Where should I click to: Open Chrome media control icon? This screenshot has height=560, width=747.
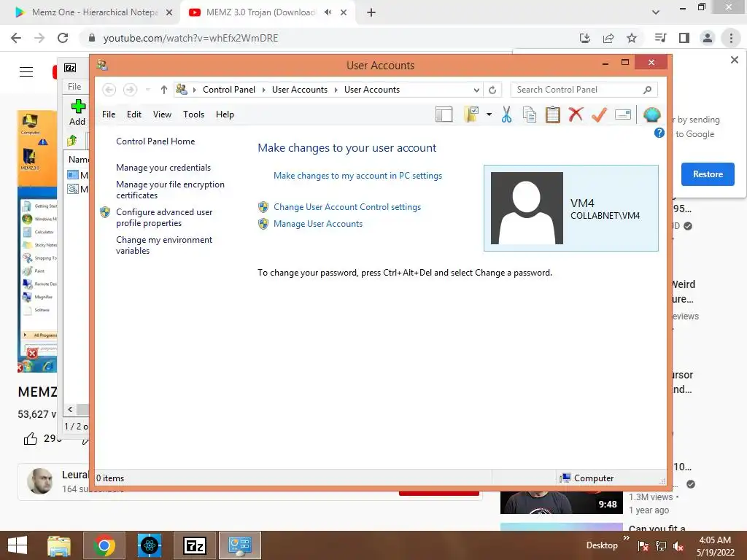(660, 38)
